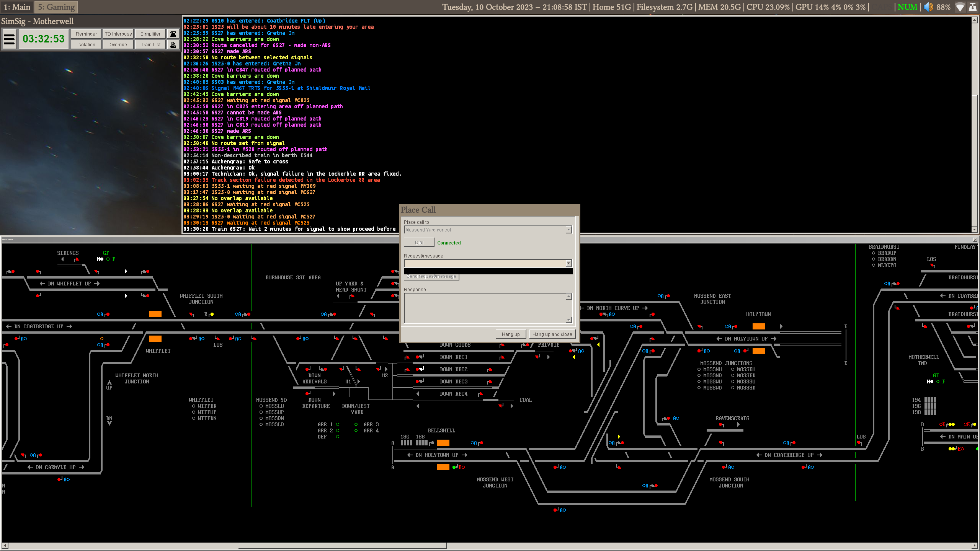Toggle the MOSSNU junction indicator
The width and height of the screenshot is (980, 551).
(x=699, y=369)
